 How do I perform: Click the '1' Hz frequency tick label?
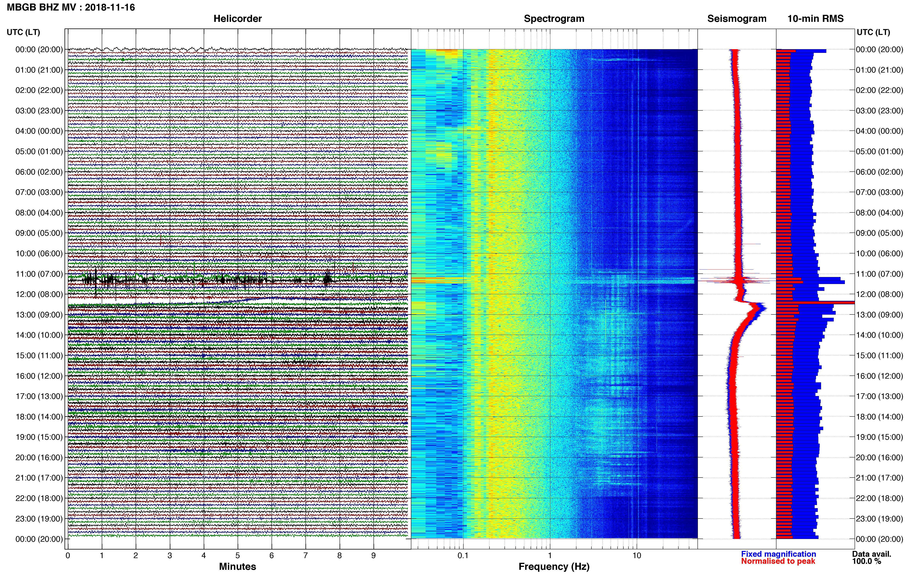550,555
